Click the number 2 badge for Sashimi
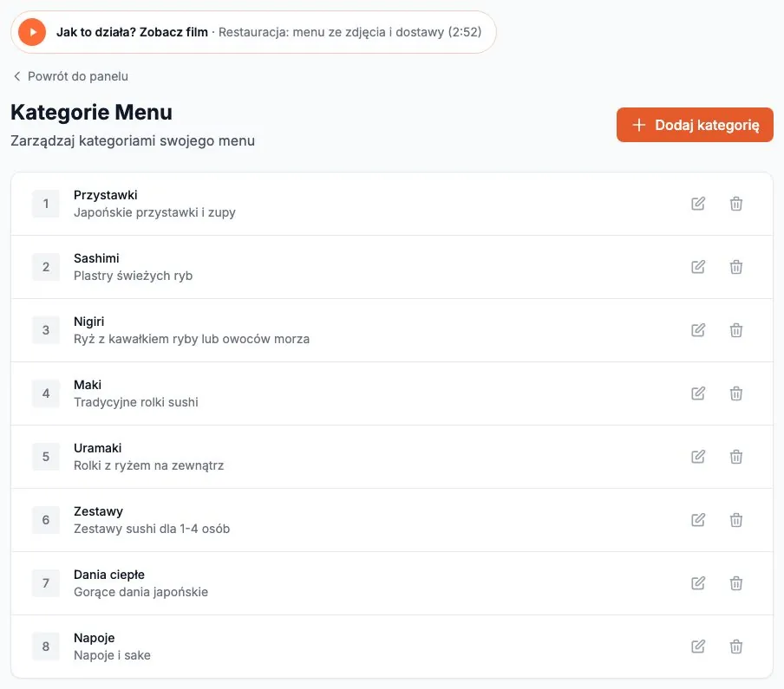The image size is (784, 689). coord(45,267)
